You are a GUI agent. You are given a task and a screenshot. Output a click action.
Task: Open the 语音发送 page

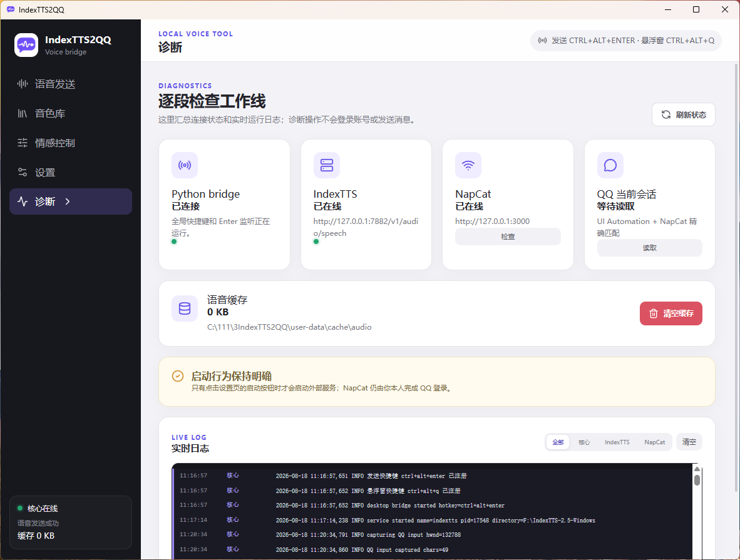click(71, 84)
